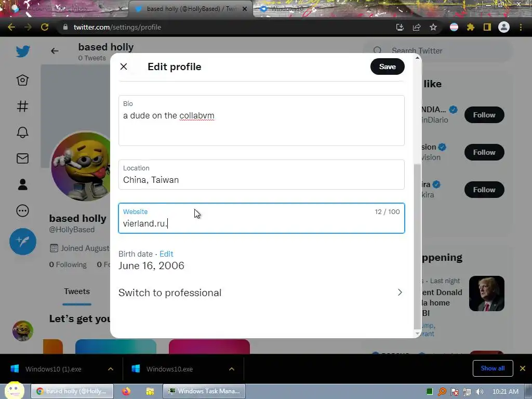Screen dimensions: 532x399
Task: Edit the birth date
Action: [x=166, y=254]
